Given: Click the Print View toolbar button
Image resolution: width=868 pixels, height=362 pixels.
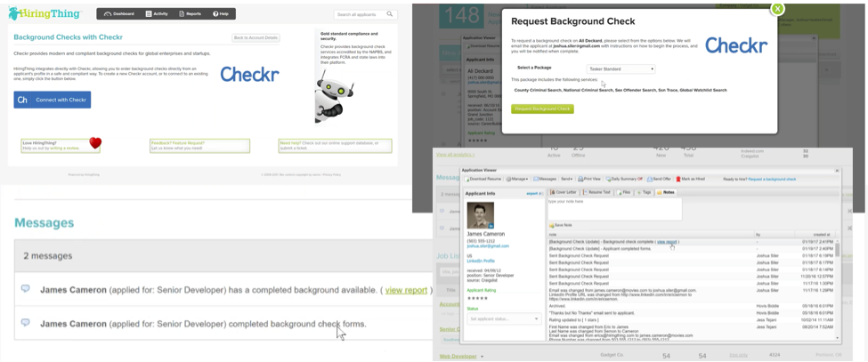Looking at the screenshot, I should click(589, 179).
